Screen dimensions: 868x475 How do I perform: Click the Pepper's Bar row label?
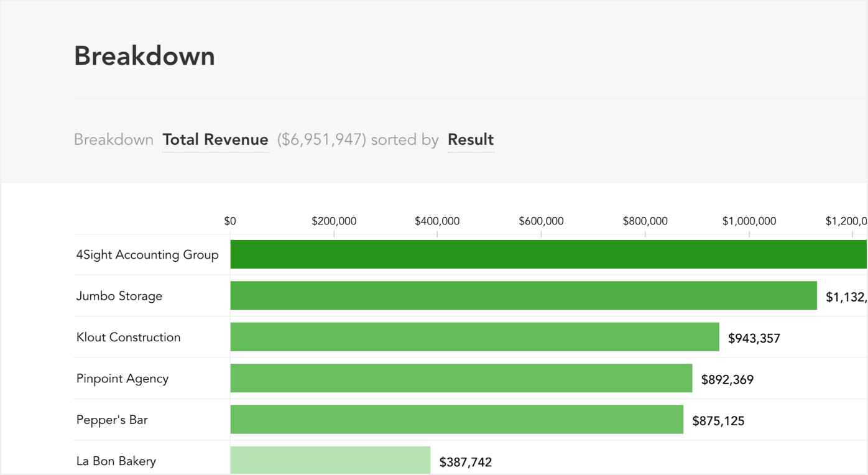click(x=112, y=420)
